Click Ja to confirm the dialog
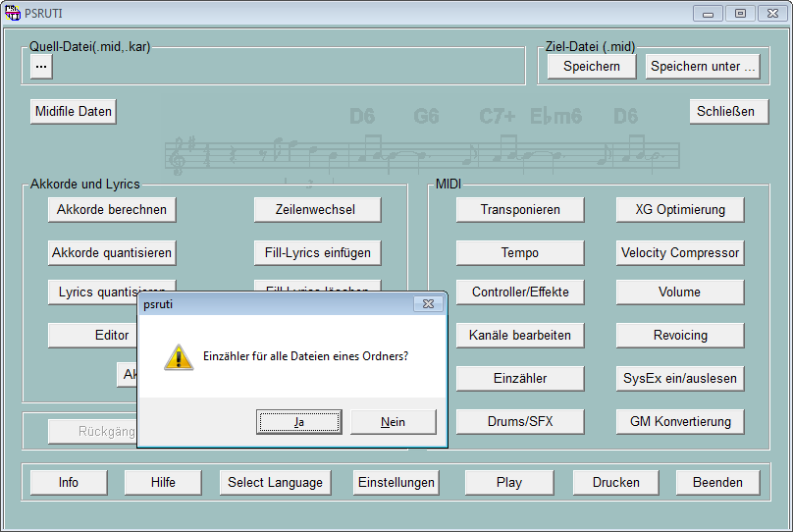The image size is (793, 532). click(x=298, y=422)
